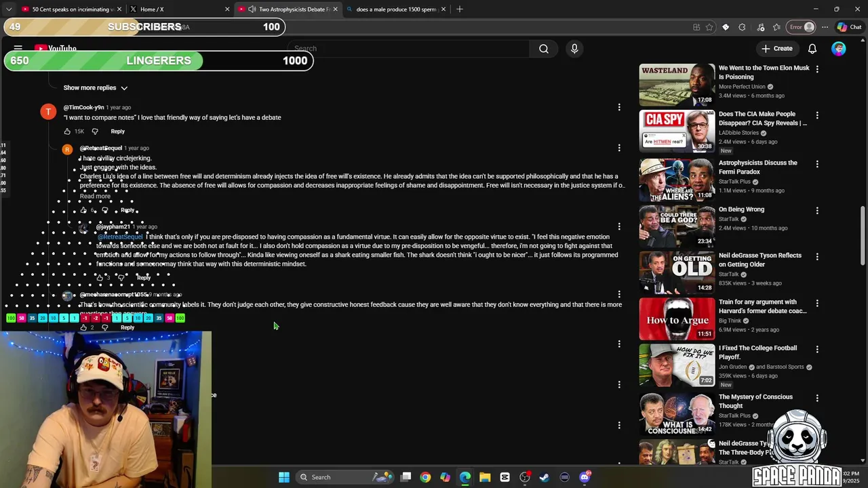Image resolution: width=868 pixels, height=488 pixels.
Task: Open options for the scientific community comment
Action: (x=619, y=294)
